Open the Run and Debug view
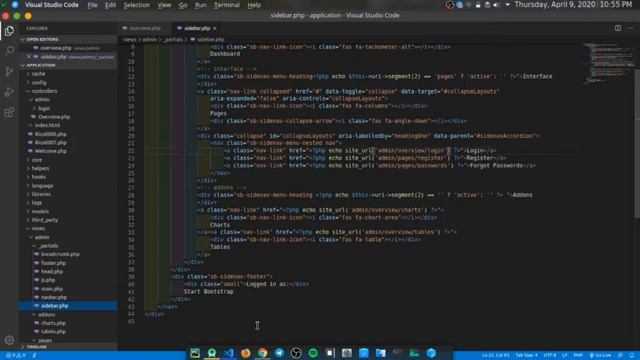Image resolution: width=640 pixels, height=360 pixels. click(x=9, y=92)
